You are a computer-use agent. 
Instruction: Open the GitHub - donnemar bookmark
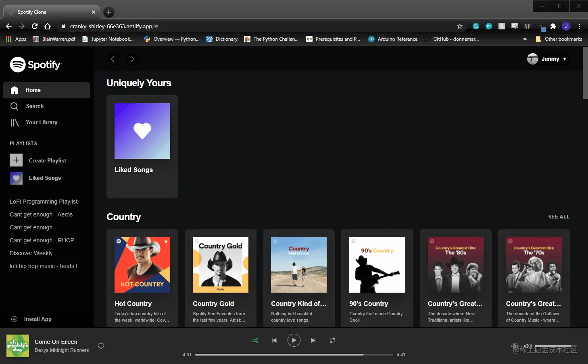(451, 39)
